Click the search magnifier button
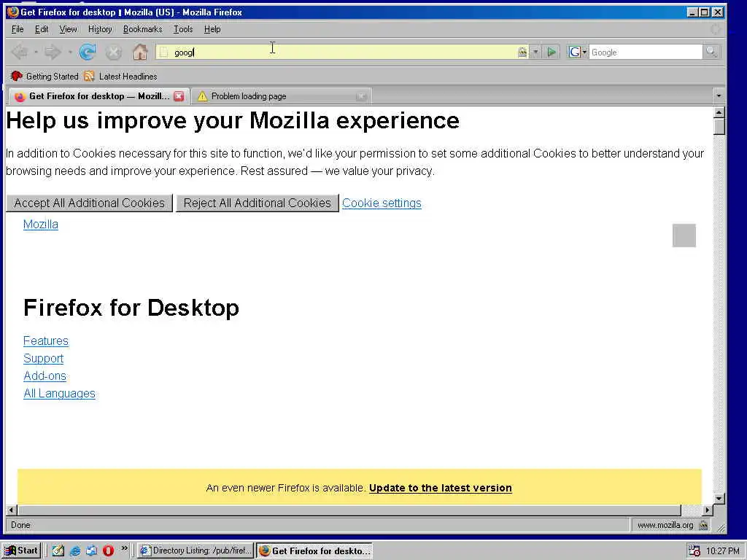The image size is (747, 560). tap(711, 52)
